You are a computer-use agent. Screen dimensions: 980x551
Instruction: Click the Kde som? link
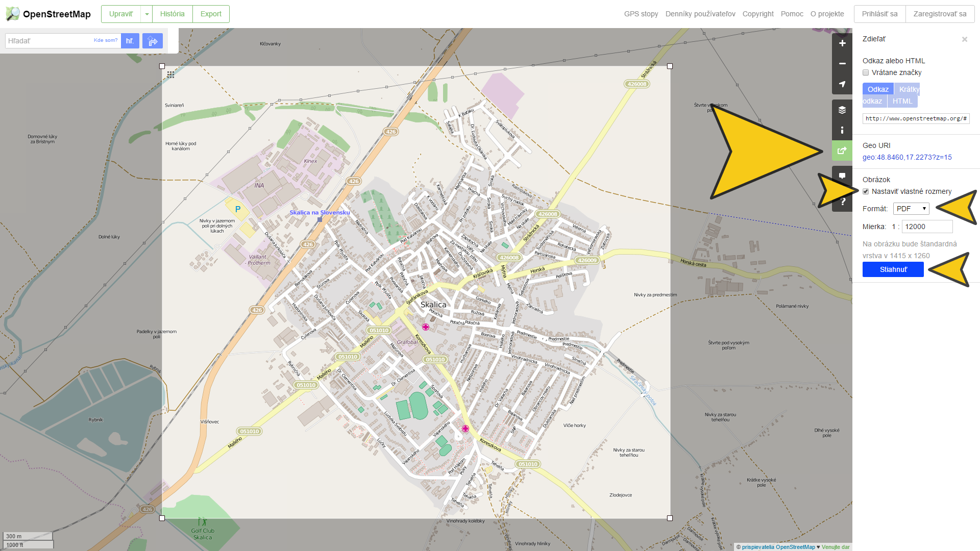(106, 40)
